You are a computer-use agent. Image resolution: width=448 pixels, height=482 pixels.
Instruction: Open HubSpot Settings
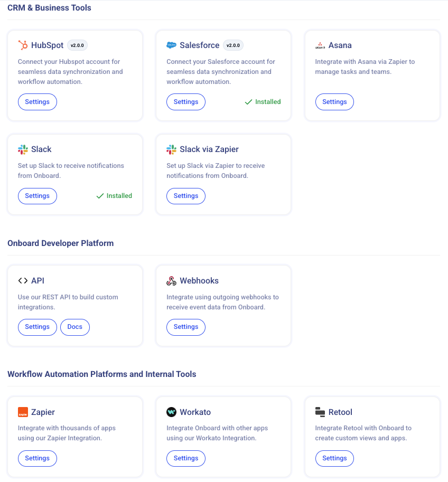[x=38, y=102]
